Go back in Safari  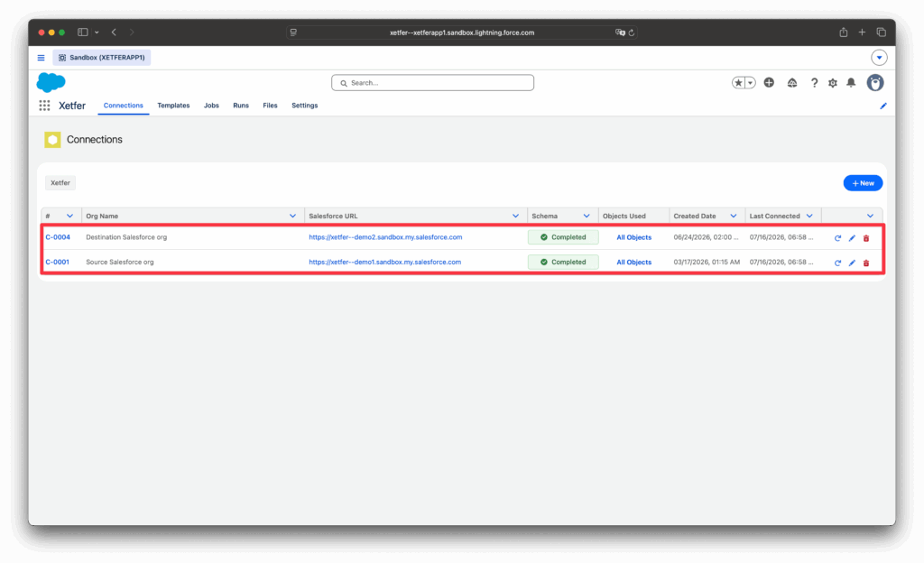click(114, 32)
